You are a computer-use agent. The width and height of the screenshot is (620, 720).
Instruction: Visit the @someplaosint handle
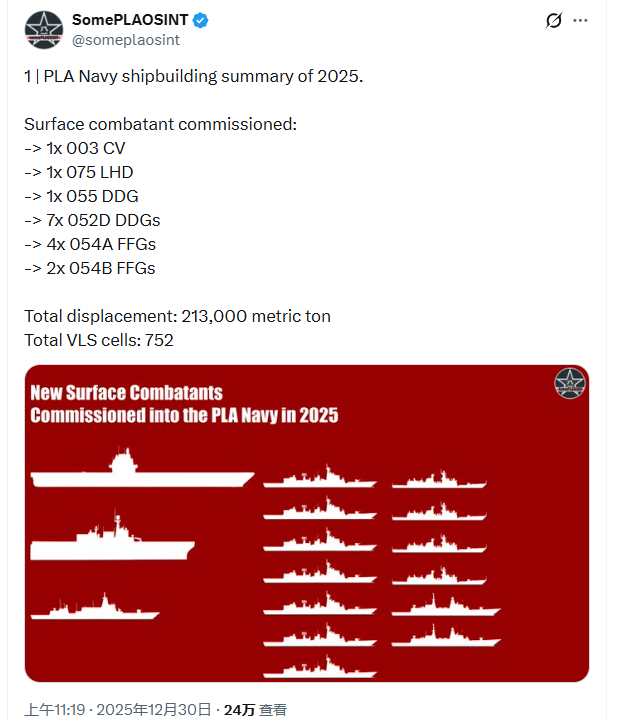(x=126, y=40)
